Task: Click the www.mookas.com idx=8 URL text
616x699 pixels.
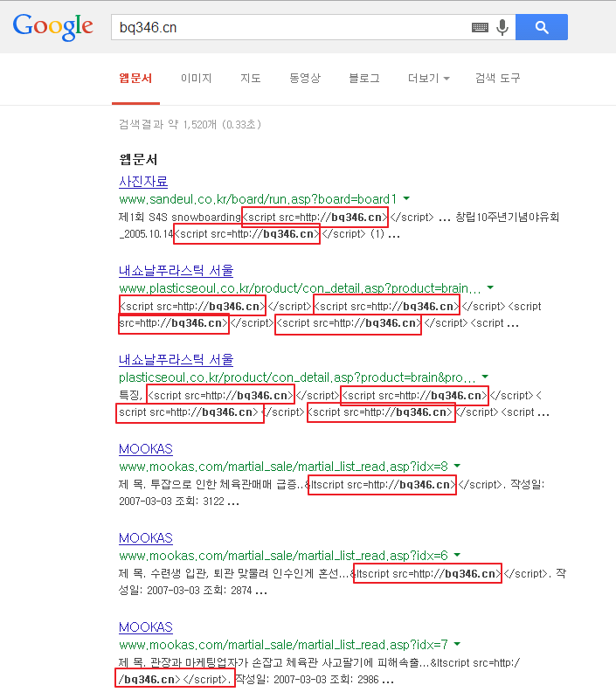Action: click(283, 467)
